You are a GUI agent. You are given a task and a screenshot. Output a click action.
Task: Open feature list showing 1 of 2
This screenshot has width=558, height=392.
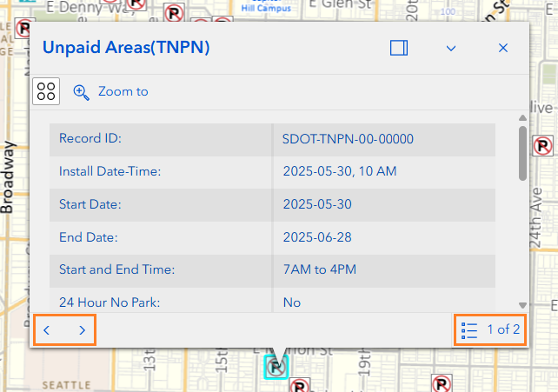(490, 329)
